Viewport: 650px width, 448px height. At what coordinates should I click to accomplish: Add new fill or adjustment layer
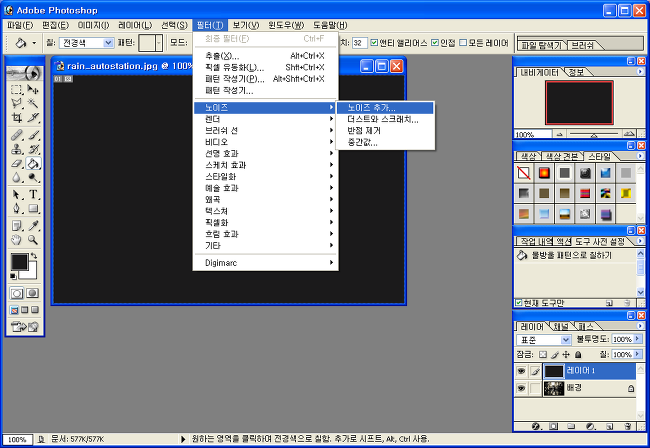[x=591, y=426]
